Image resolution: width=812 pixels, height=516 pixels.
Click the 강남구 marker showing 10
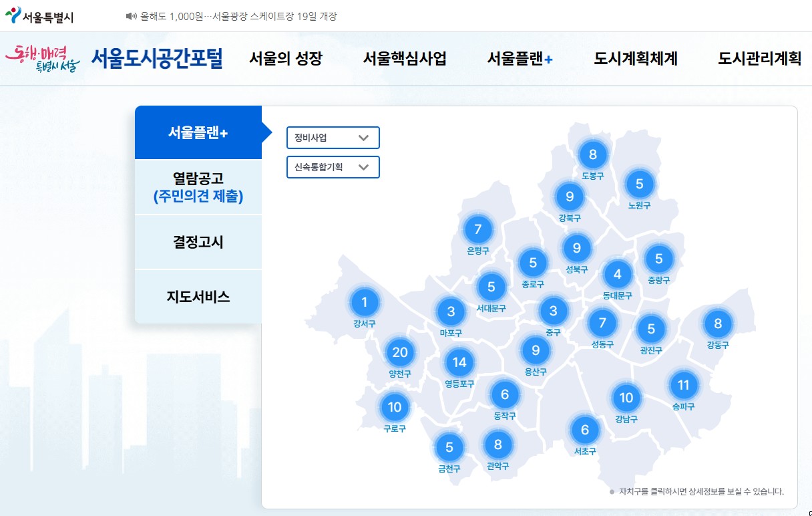coord(626,398)
